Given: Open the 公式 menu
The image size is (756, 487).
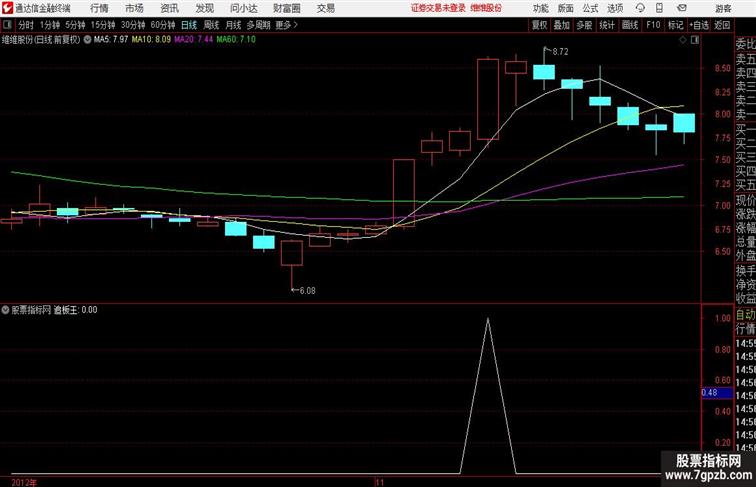Looking at the screenshot, I should (590, 8).
